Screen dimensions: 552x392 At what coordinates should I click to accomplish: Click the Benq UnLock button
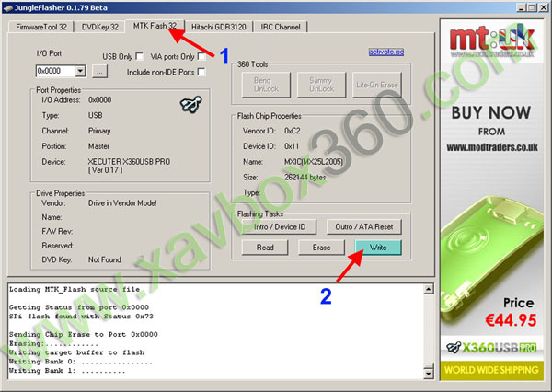click(266, 85)
